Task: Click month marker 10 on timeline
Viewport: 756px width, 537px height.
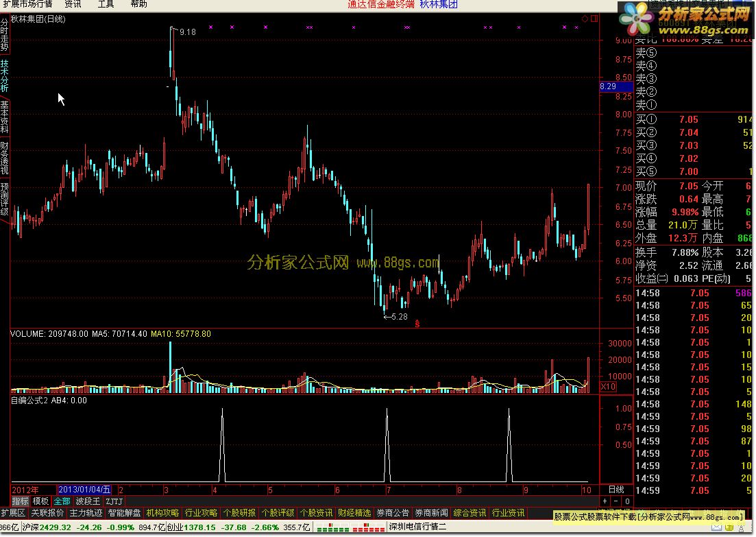Action: coord(586,490)
